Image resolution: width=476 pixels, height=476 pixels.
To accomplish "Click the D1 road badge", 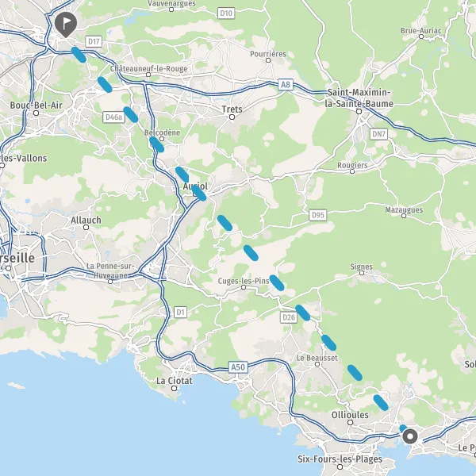I will point(180,312).
